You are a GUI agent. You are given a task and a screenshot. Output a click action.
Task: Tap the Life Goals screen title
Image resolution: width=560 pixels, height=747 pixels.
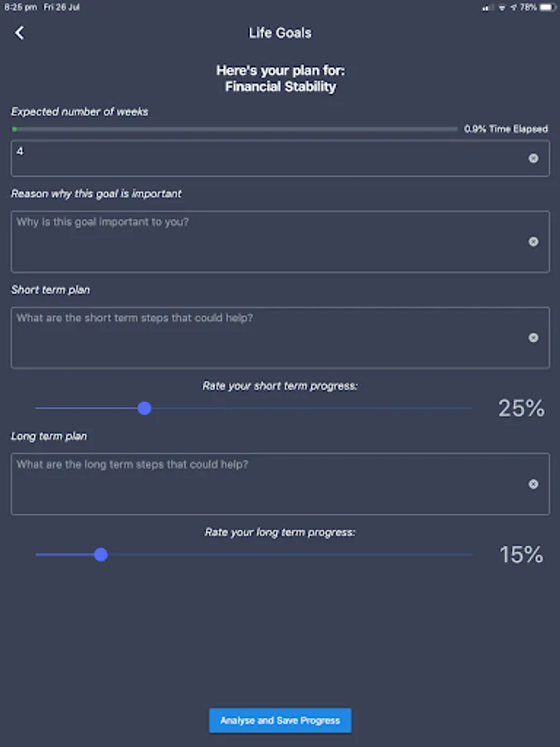pos(280,32)
